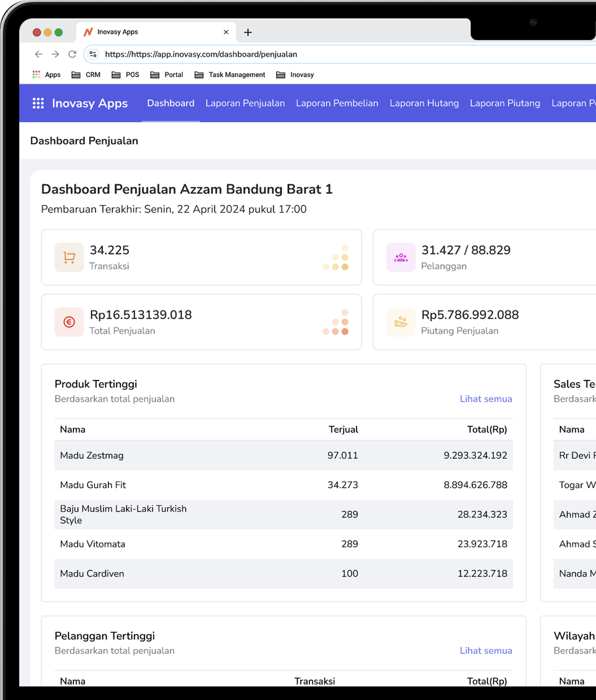Select the Madu Gurah Fit row name
Screen dimensions: 596x700
[93, 485]
